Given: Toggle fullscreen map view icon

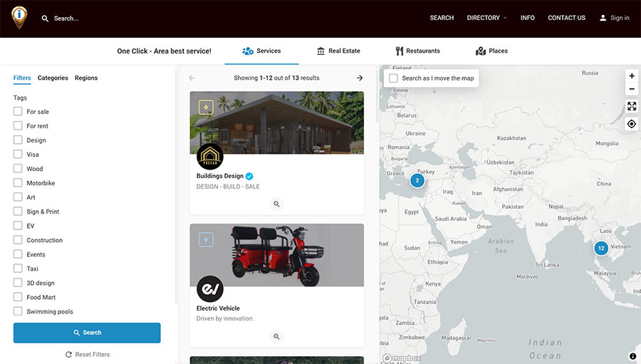Looking at the screenshot, I should 631,106.
